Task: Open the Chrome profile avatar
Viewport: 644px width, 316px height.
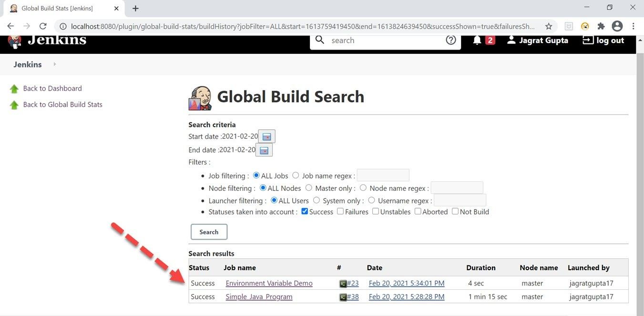Action: (x=617, y=26)
